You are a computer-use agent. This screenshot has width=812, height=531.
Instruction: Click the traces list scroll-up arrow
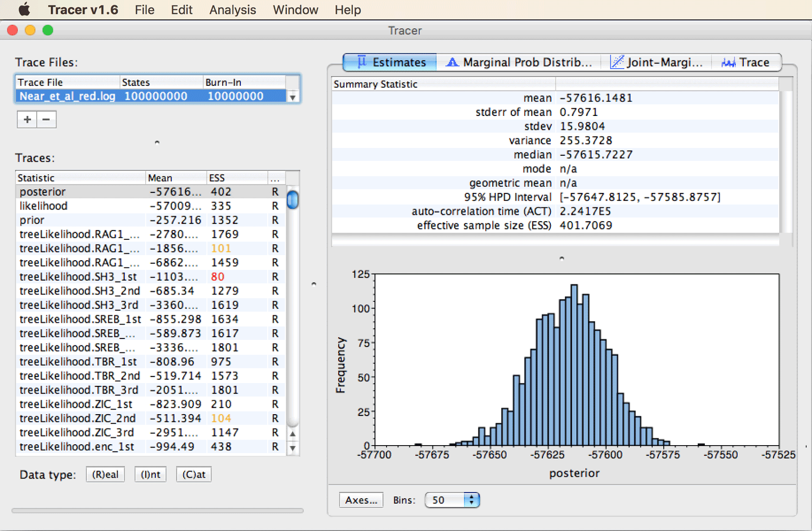(292, 434)
